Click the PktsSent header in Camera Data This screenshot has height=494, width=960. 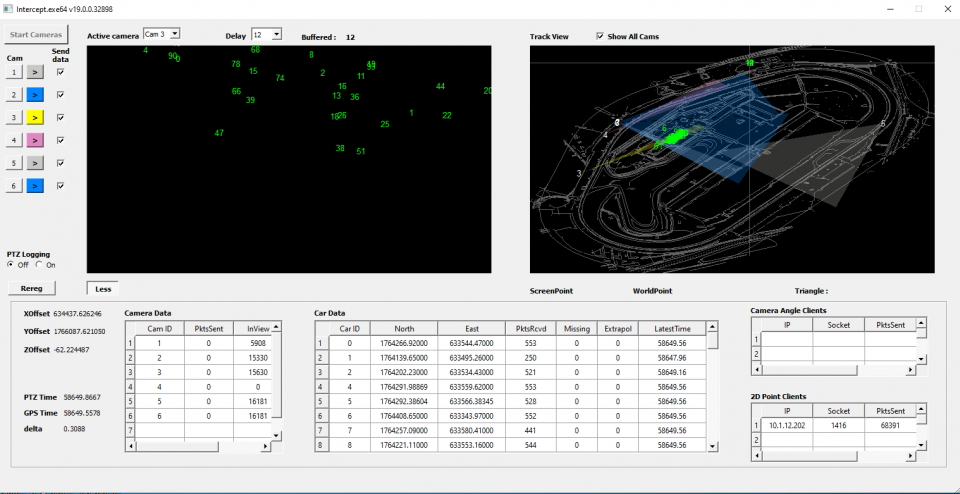pyautogui.click(x=209, y=329)
